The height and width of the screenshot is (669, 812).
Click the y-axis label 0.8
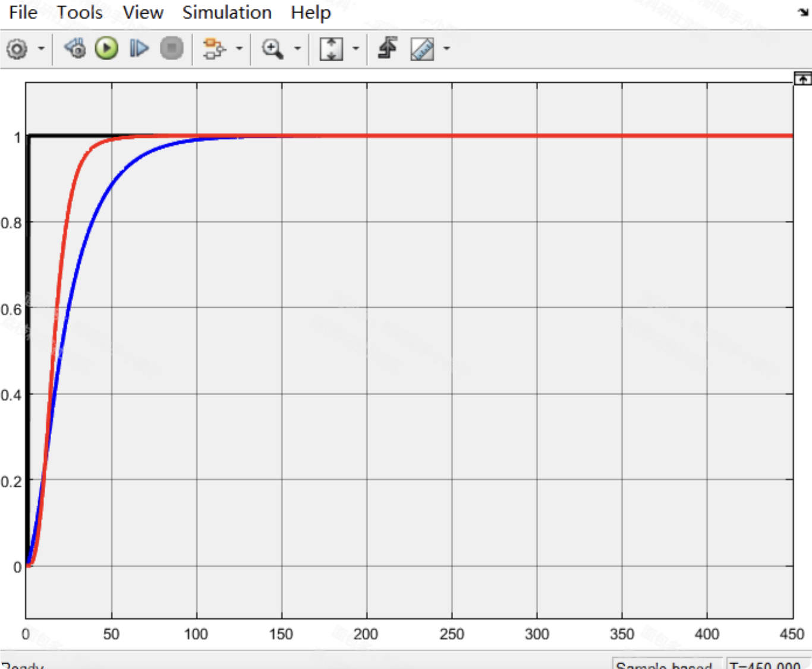tap(11, 223)
